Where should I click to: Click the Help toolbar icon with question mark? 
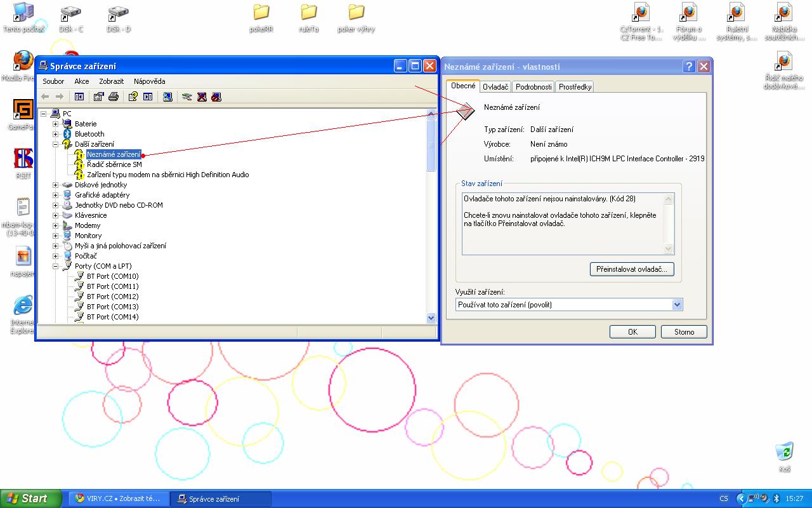(x=133, y=97)
